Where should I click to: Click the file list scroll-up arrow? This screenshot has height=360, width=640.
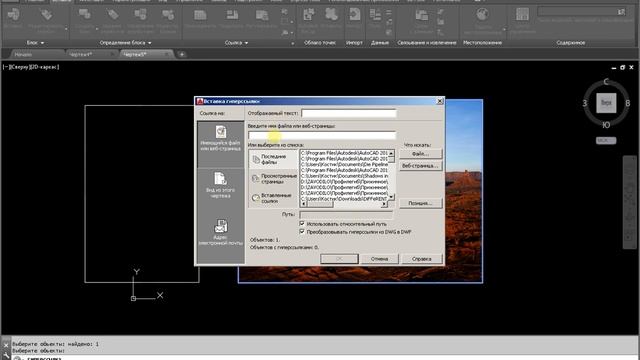click(x=391, y=153)
